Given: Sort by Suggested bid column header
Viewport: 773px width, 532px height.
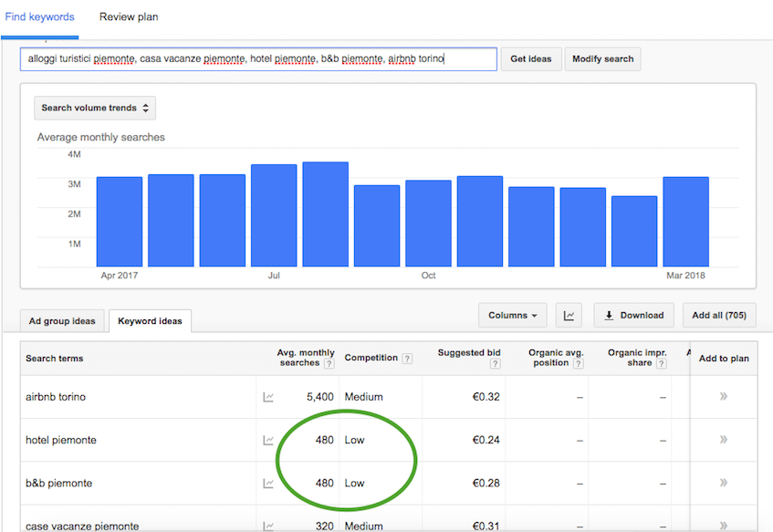Looking at the screenshot, I should click(469, 353).
